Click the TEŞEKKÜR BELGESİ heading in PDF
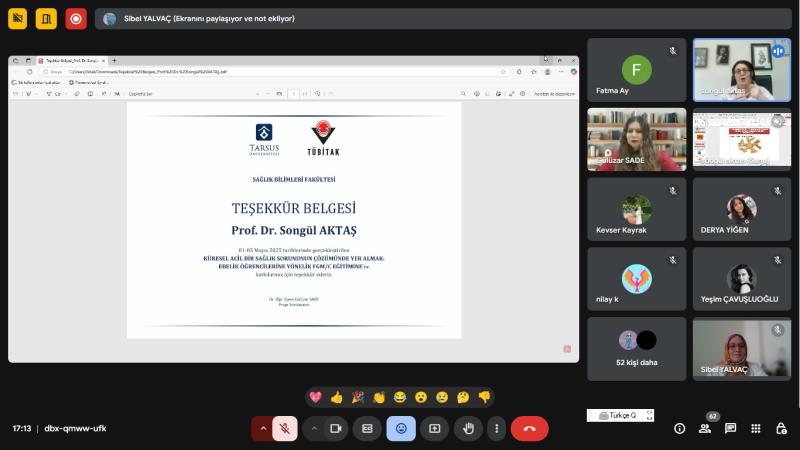This screenshot has width=800, height=450. 294,208
